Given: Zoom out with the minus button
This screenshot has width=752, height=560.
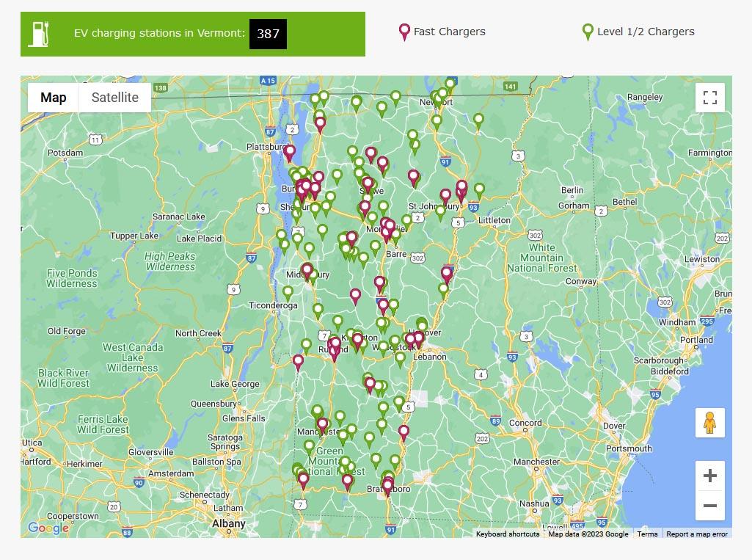Looking at the screenshot, I should tap(709, 506).
